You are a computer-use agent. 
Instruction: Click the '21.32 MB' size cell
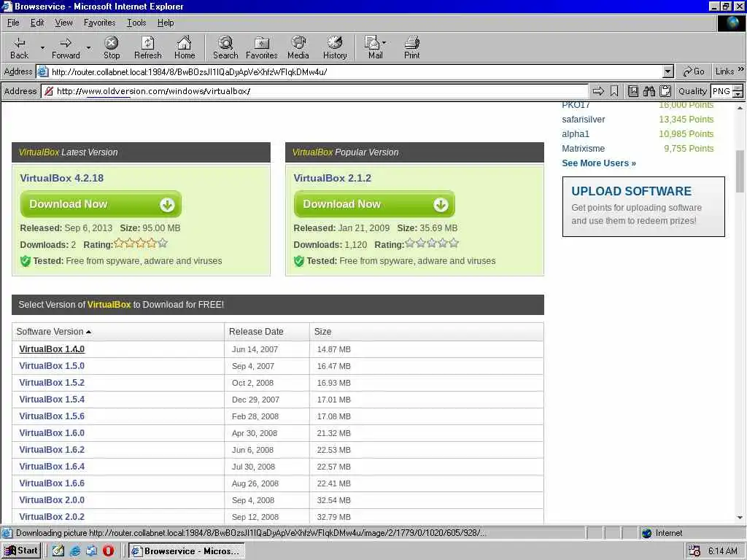click(x=333, y=433)
